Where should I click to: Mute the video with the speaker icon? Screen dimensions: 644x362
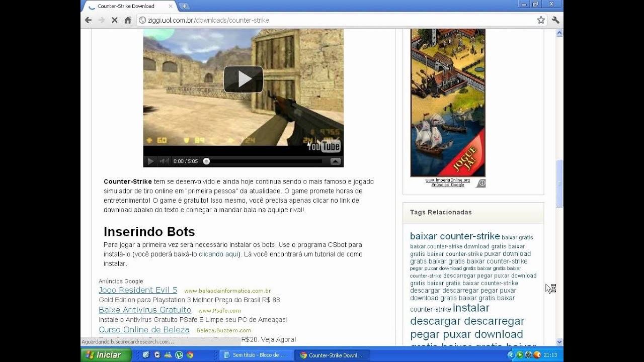tap(164, 161)
